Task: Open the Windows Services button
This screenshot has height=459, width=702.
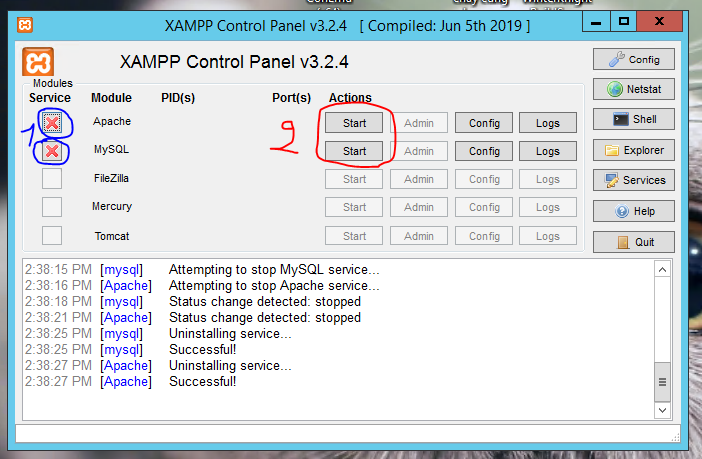Action: click(634, 180)
